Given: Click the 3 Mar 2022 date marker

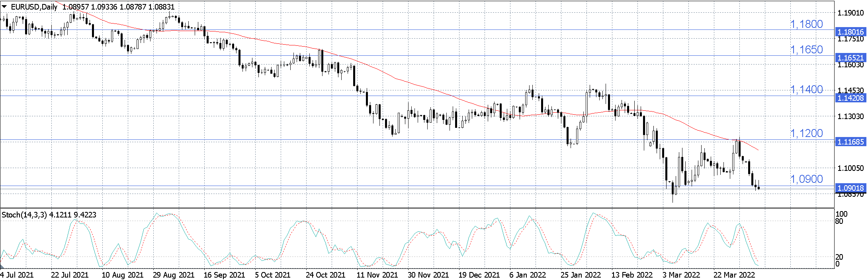Looking at the screenshot, I should coord(681,275).
